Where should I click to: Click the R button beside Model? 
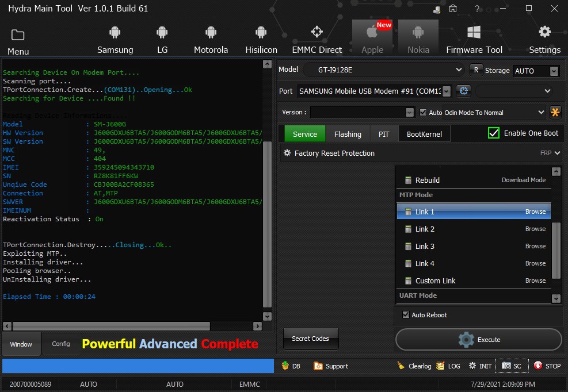point(476,70)
